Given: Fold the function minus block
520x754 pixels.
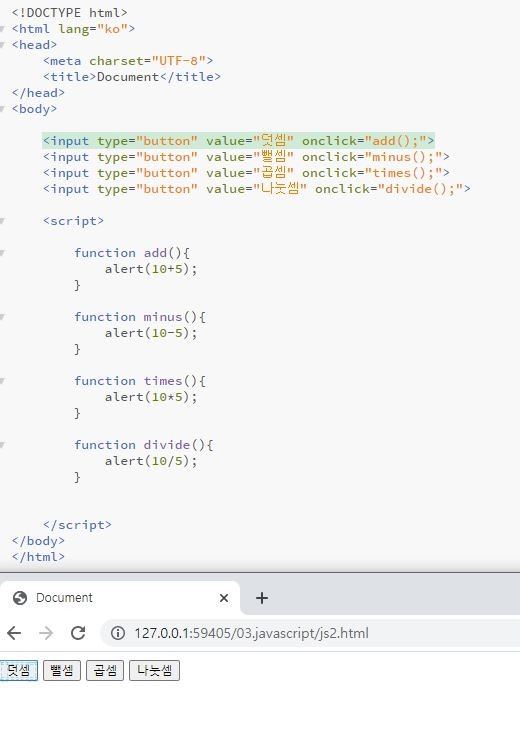Looking at the screenshot, I should tap(2, 317).
